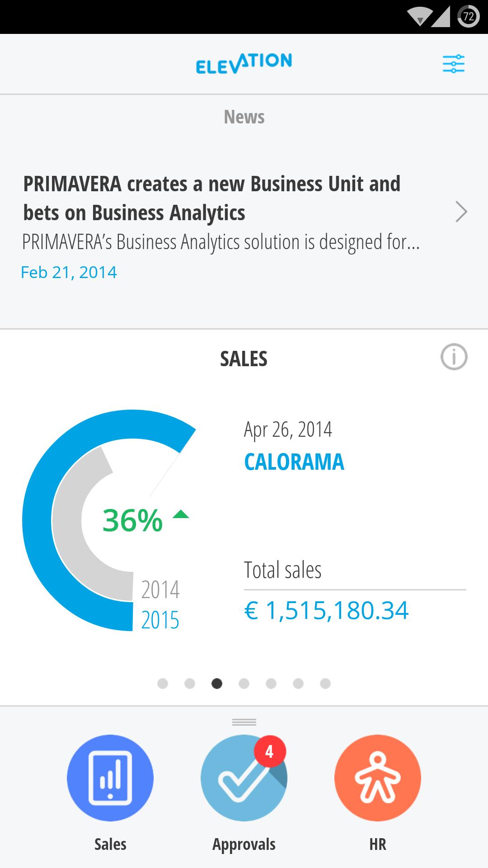The width and height of the screenshot is (488, 868).
Task: Open the filter settings sliders icon
Action: pos(453,64)
